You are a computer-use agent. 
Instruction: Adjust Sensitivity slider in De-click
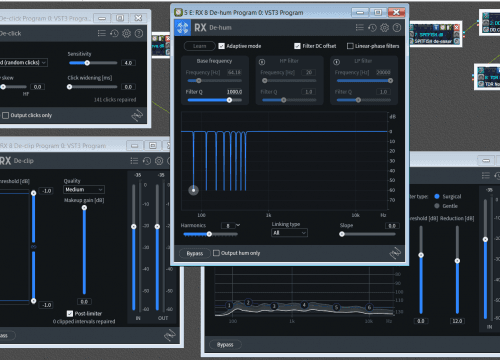coord(93,63)
